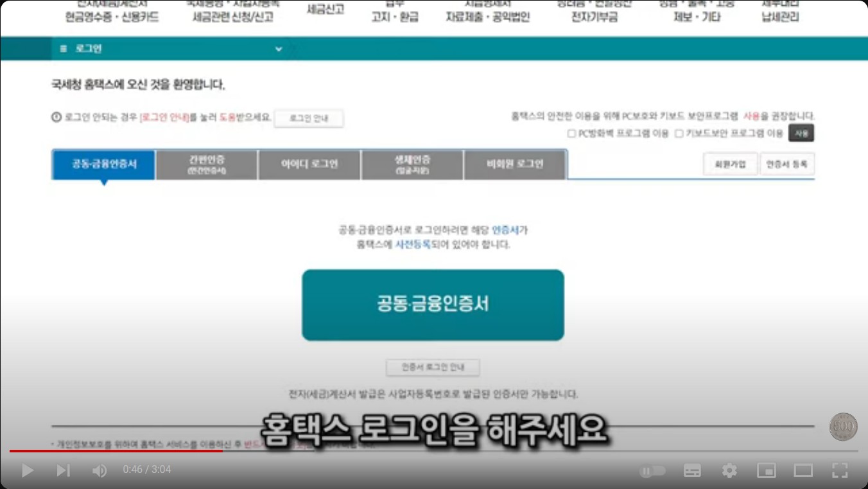The height and width of the screenshot is (489, 868).
Task: Click the 로그인 안내 button
Action: pyautogui.click(x=309, y=118)
